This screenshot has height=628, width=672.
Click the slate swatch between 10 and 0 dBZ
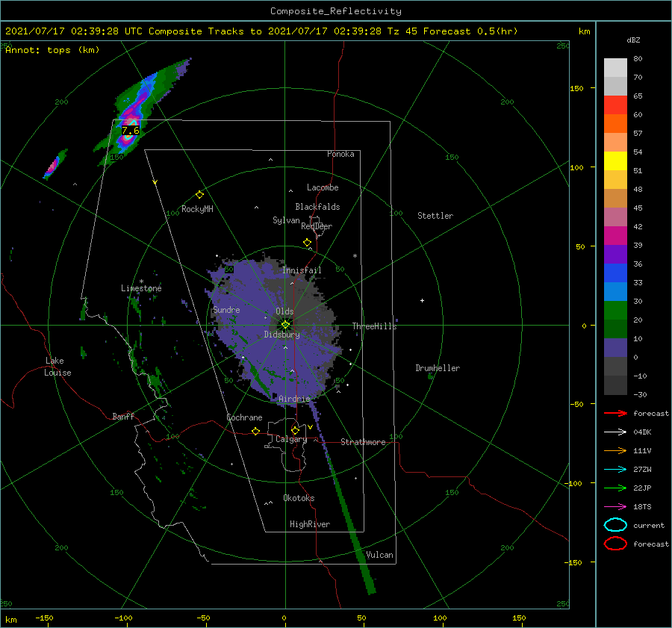click(x=615, y=348)
